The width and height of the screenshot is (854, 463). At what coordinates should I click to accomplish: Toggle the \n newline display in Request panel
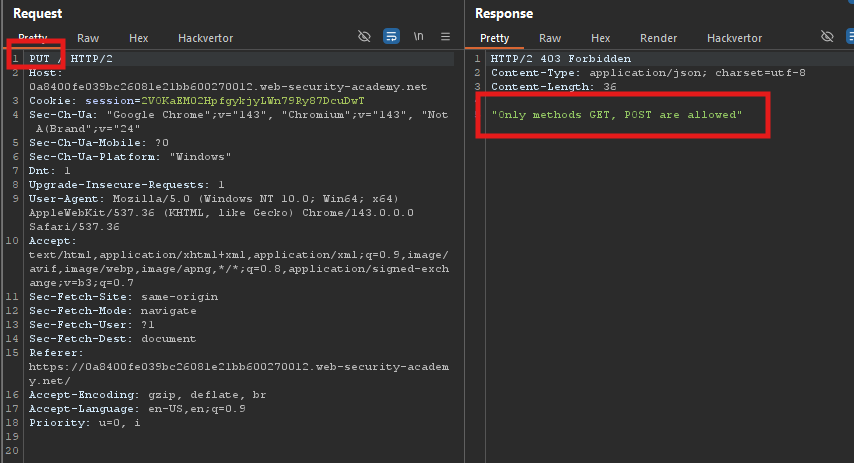(418, 36)
